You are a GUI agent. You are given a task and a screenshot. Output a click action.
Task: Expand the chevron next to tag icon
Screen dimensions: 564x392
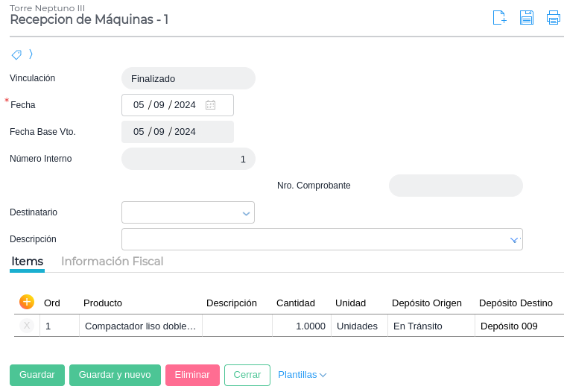click(x=31, y=54)
